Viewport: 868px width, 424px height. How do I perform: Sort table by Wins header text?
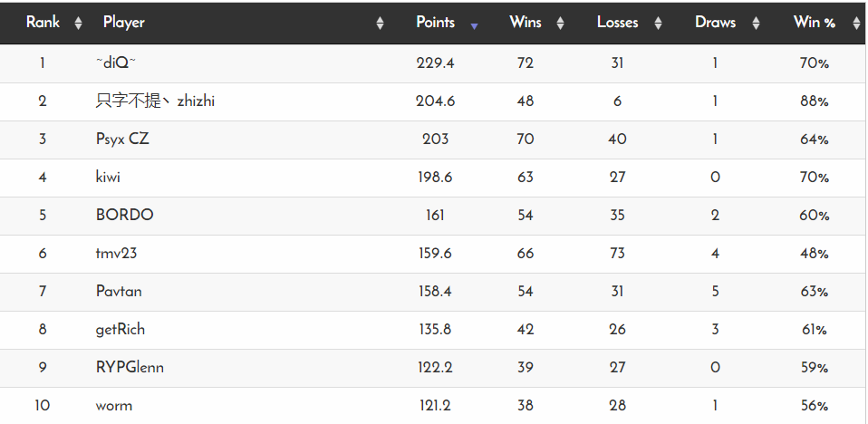coord(526,23)
